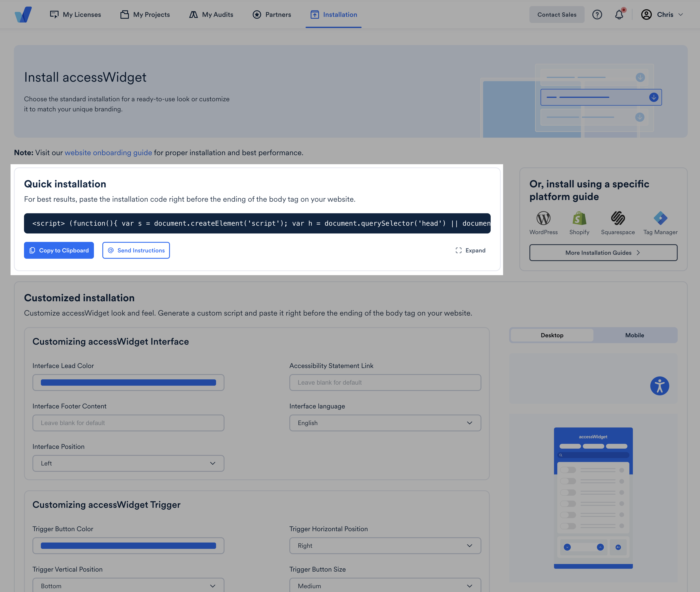The height and width of the screenshot is (592, 700).
Task: Click the Interface Footer Content field
Action: tap(128, 423)
